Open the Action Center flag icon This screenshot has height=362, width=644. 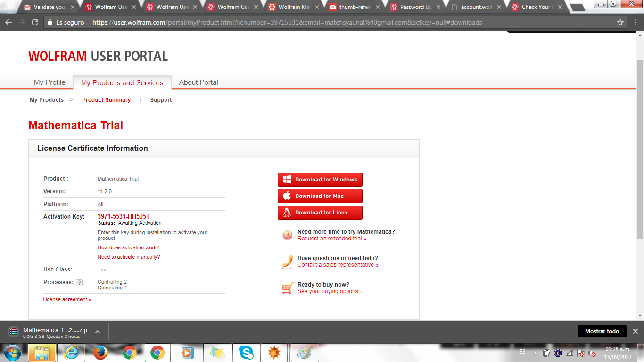point(581,353)
